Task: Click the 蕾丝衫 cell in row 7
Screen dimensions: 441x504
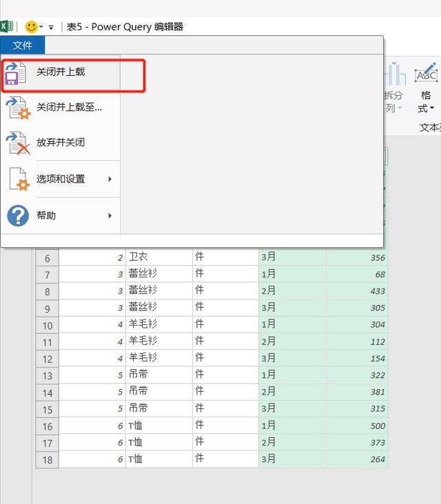Action: tap(159, 274)
